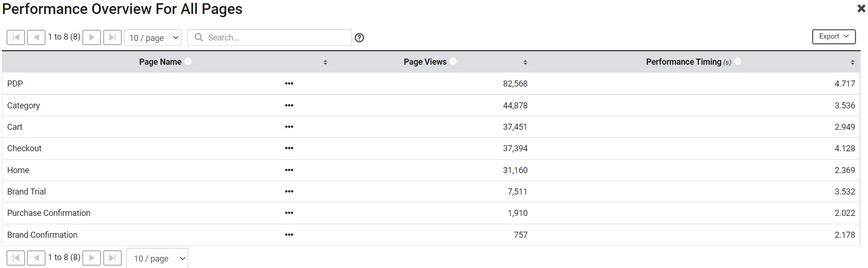Select the Category page row
Screen dimensions: 868x268
[x=431, y=106]
